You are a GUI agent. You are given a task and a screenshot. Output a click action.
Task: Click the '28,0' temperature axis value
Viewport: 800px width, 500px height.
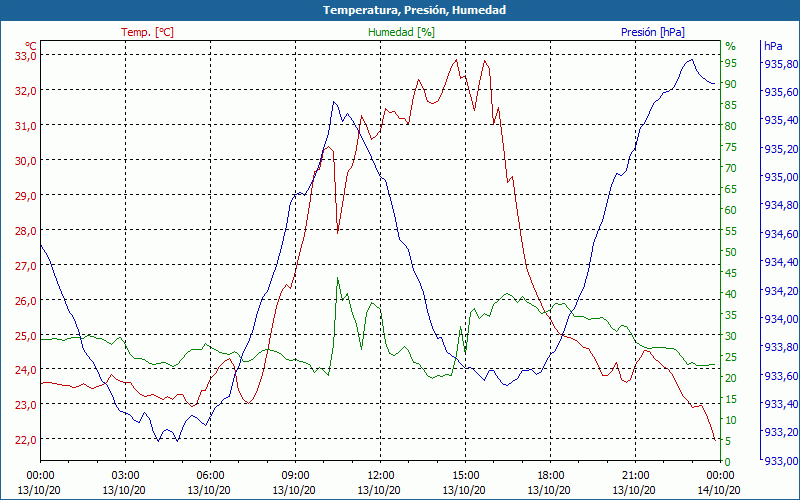(26, 231)
